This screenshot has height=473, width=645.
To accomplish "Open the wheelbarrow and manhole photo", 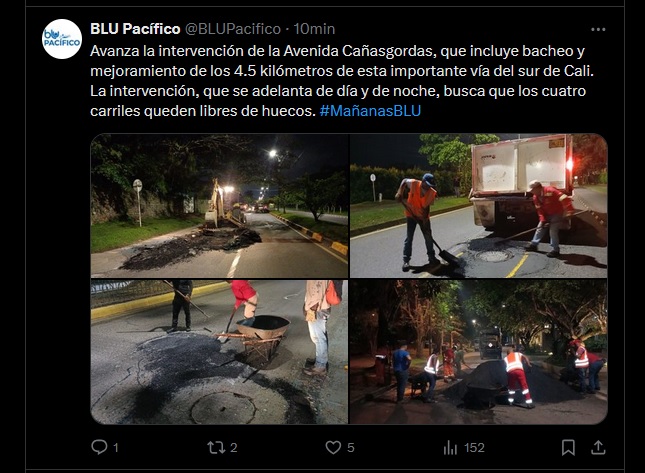I will 219,352.
